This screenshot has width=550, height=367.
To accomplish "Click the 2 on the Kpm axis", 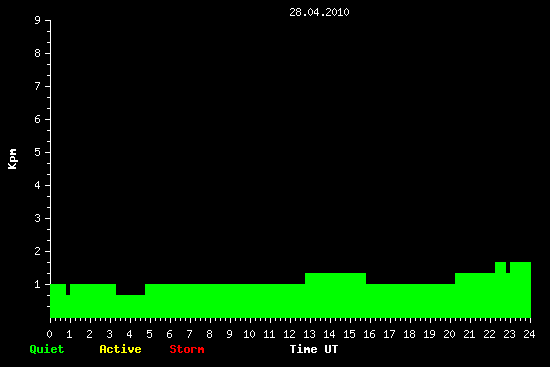I will coord(38,251).
